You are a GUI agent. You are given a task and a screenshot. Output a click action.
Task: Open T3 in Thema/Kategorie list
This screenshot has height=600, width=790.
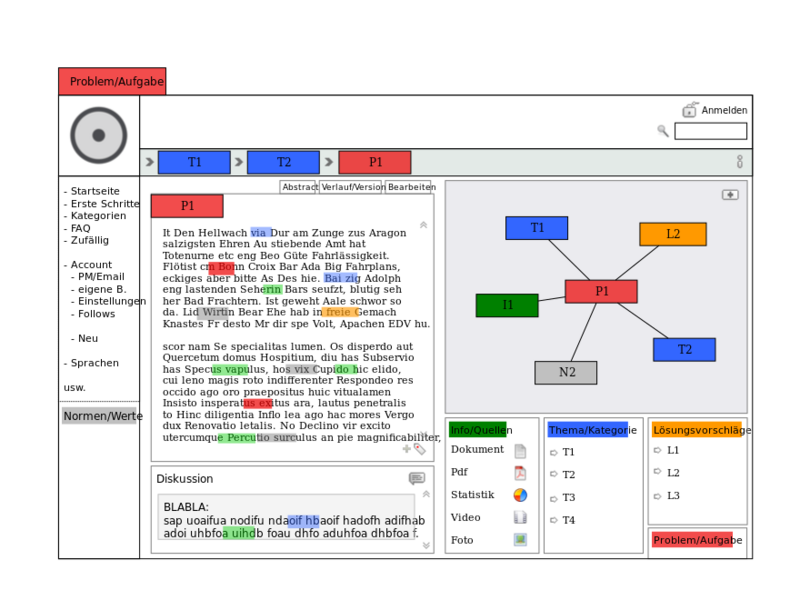tap(568, 498)
